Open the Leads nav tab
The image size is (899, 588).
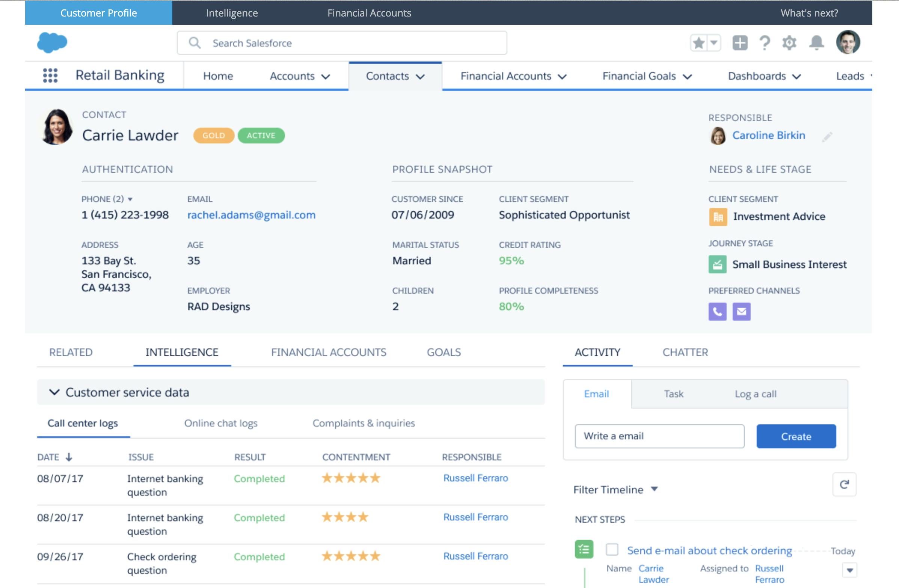850,76
